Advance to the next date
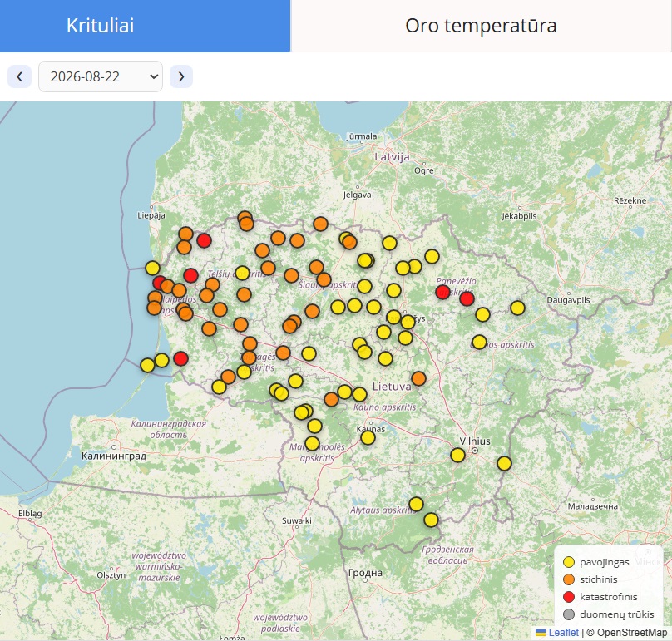Image resolution: width=672 pixels, height=641 pixels. tap(180, 76)
